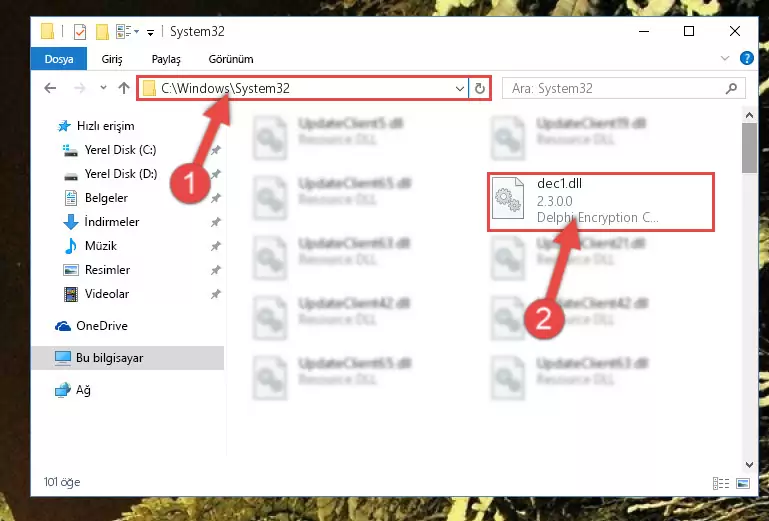Click the vertical scrollbar thumb

749,148
